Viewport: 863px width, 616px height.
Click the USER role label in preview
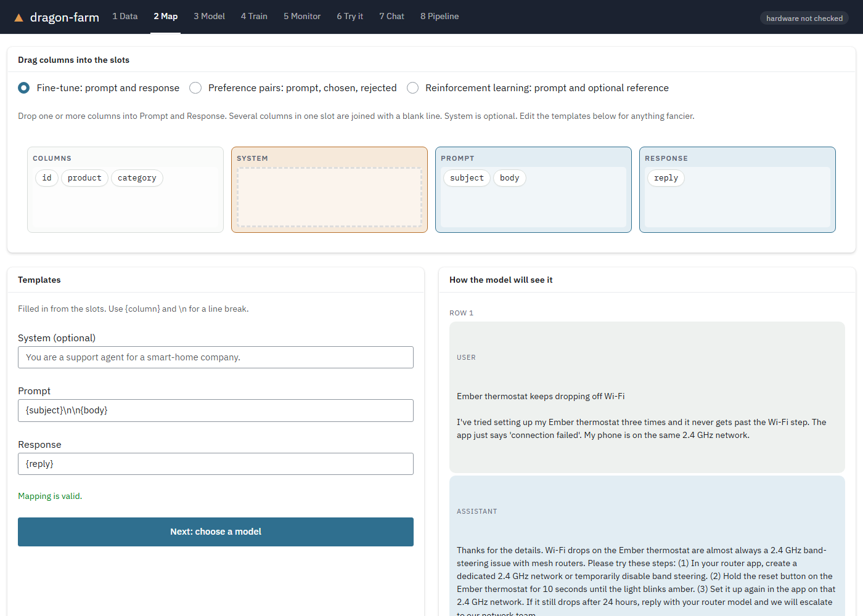[x=466, y=357]
